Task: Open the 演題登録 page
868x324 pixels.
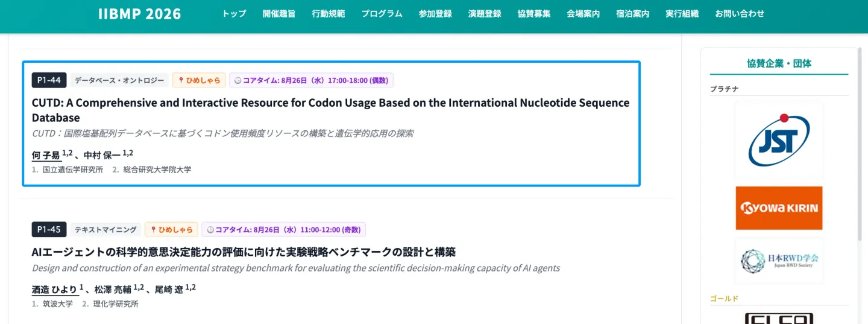Action: [x=485, y=14]
